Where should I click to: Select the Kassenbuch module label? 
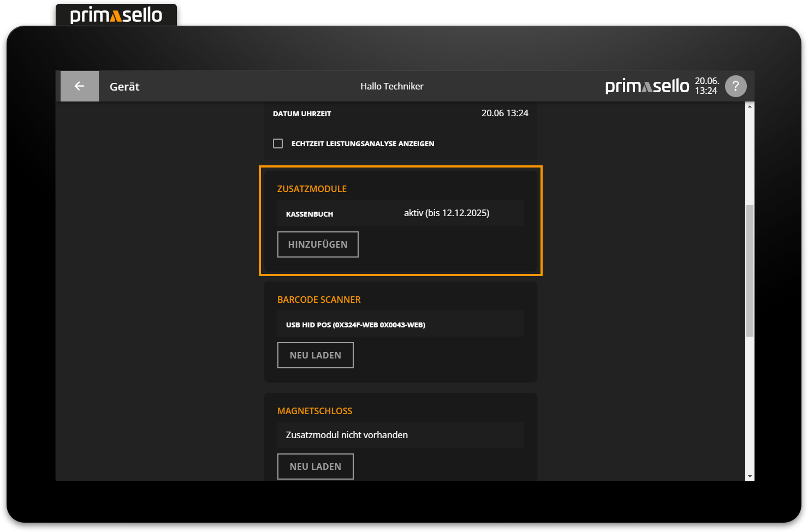[310, 214]
